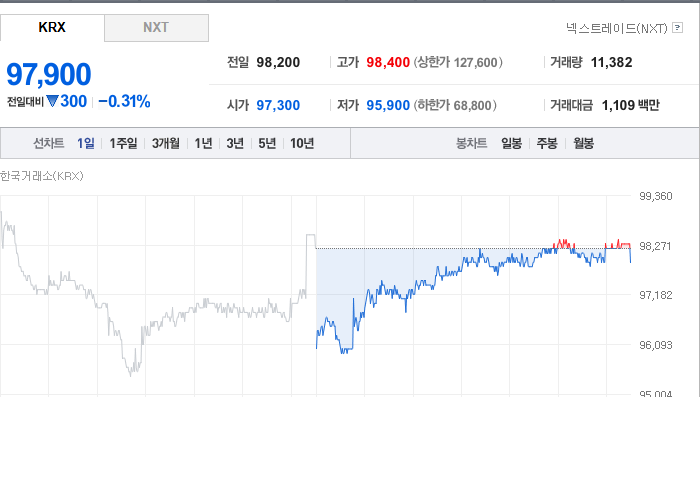700x490 pixels.
Task: Select the 1주일 line chart period
Action: point(123,143)
